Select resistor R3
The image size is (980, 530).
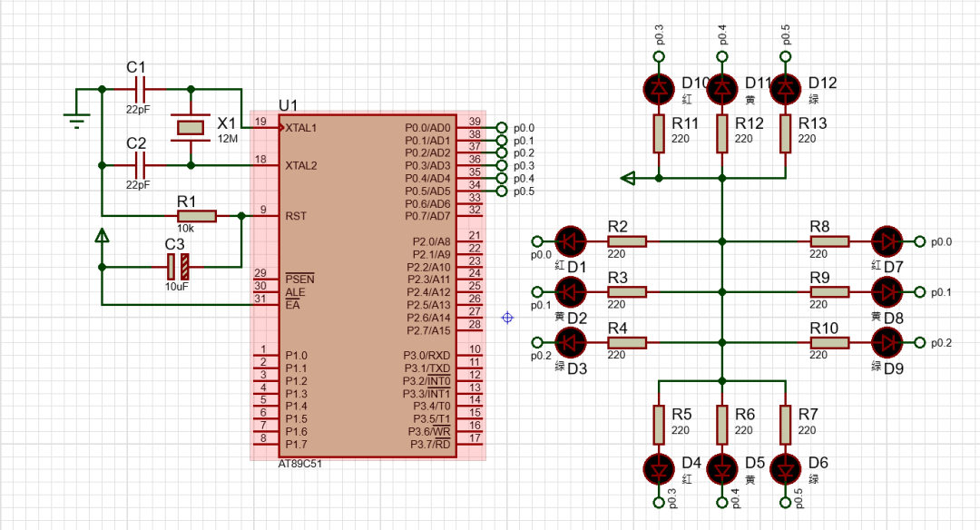627,292
